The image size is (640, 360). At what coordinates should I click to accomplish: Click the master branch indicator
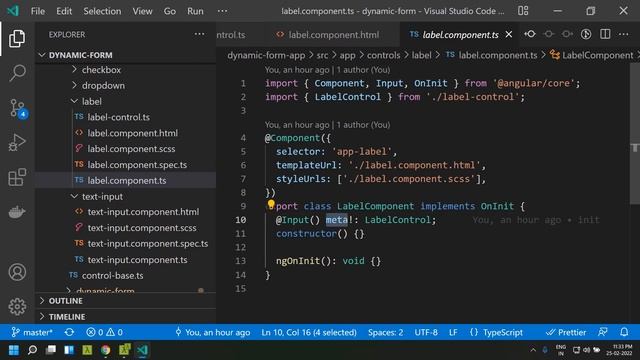[x=32, y=332]
